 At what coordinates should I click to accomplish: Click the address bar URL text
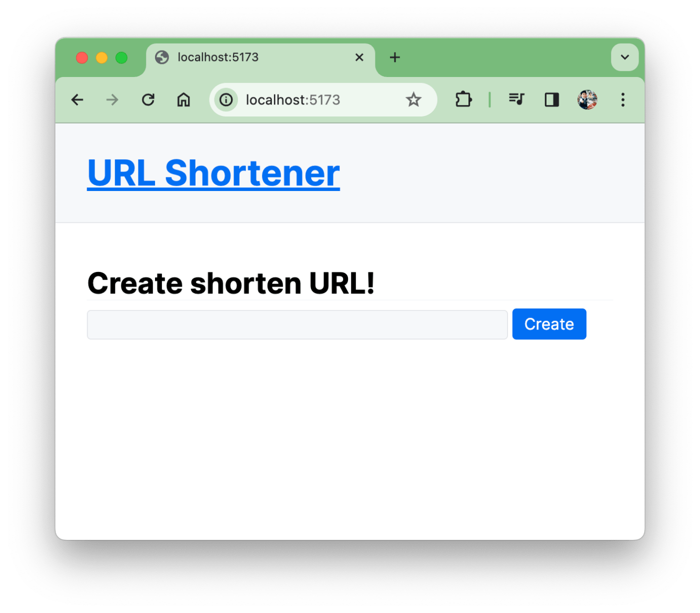point(293,100)
